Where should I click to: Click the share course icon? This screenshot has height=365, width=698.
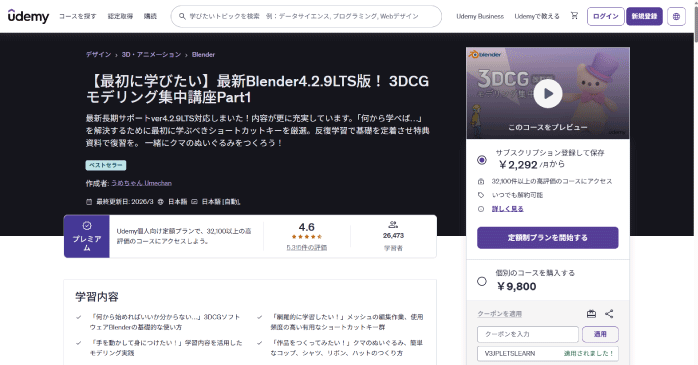pyautogui.click(x=609, y=314)
